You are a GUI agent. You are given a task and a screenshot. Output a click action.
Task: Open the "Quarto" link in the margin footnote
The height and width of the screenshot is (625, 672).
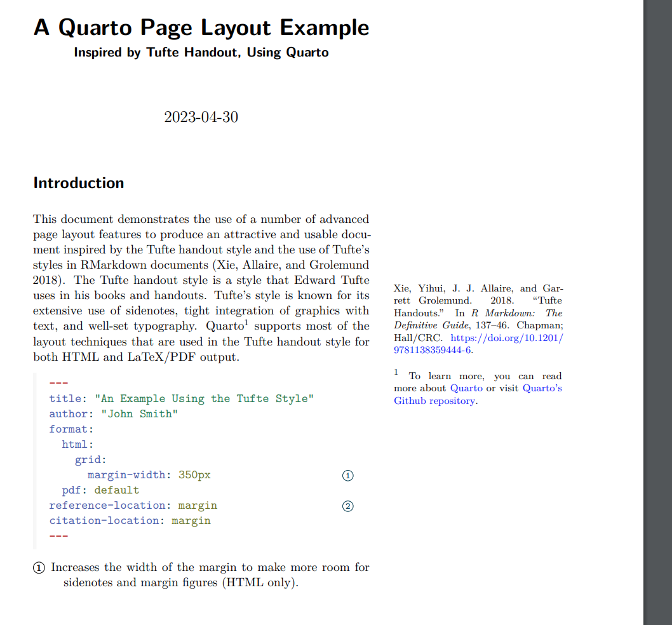466,388
